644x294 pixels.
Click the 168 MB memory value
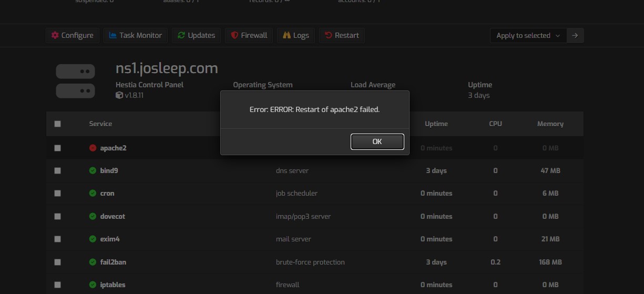click(x=550, y=262)
